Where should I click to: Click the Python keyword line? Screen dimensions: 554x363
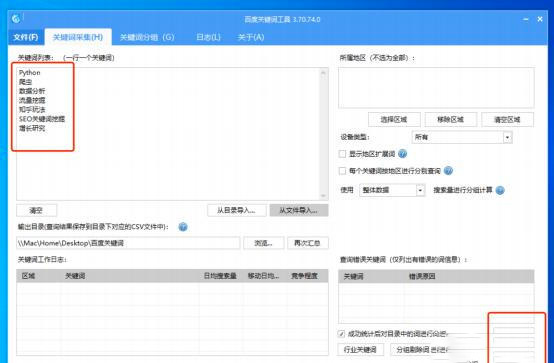[x=30, y=72]
